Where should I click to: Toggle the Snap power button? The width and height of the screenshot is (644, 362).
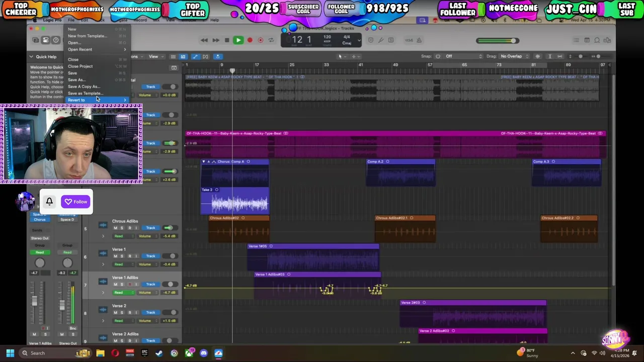coord(438,56)
